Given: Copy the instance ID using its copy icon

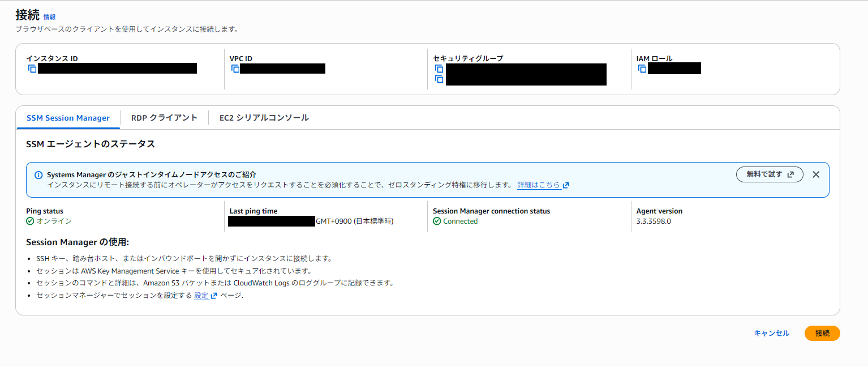Looking at the screenshot, I should pos(32,69).
